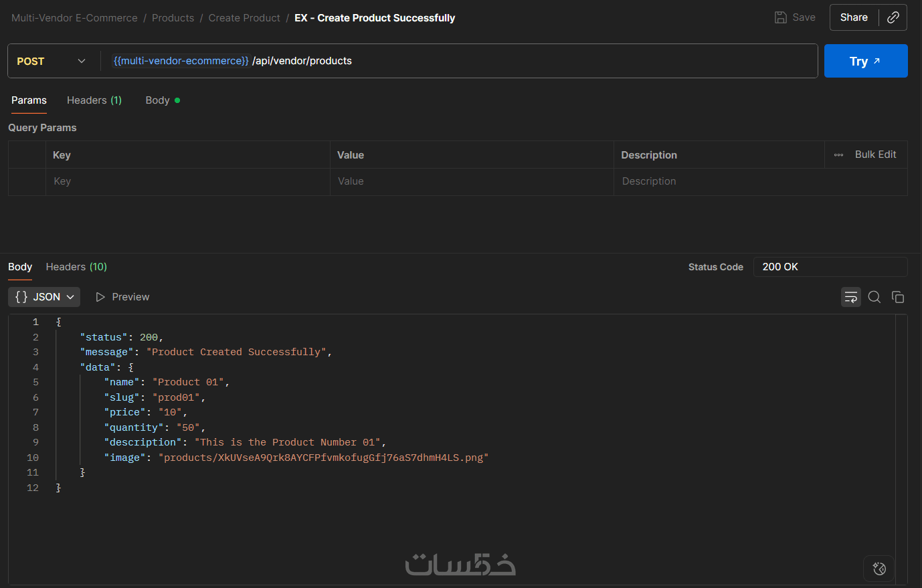
Task: Switch to response Headers (10) tab
Action: point(76,267)
